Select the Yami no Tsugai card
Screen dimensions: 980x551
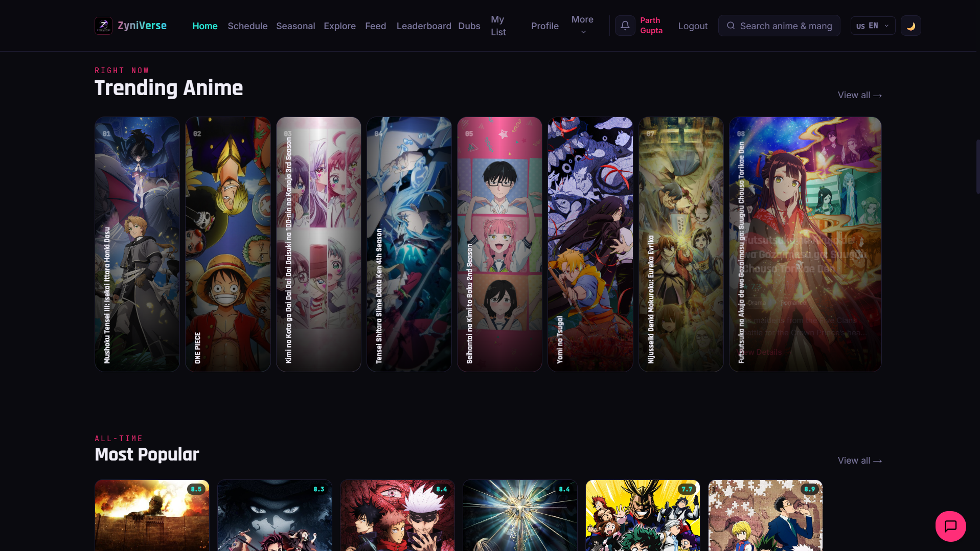tap(590, 244)
